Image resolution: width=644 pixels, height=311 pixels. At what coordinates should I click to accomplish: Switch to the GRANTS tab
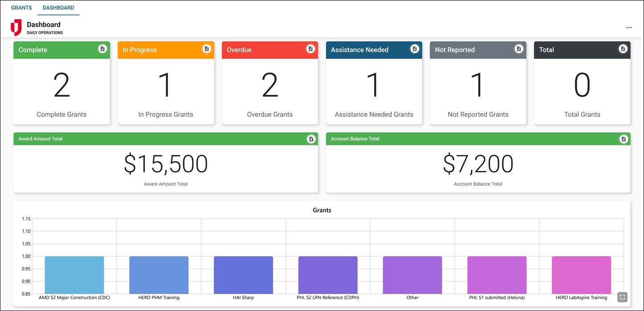(21, 8)
